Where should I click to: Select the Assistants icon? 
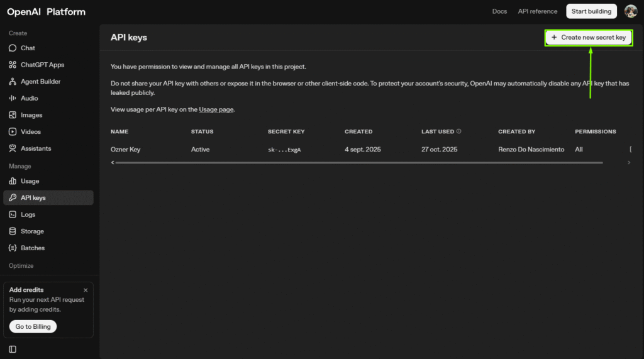pyautogui.click(x=13, y=149)
